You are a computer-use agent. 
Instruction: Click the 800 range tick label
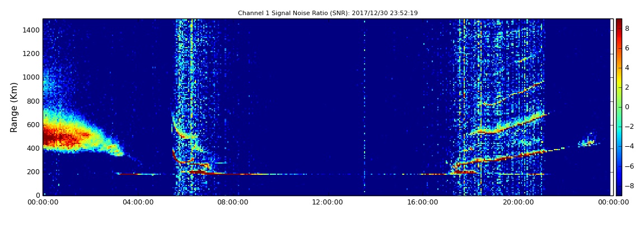34,101
